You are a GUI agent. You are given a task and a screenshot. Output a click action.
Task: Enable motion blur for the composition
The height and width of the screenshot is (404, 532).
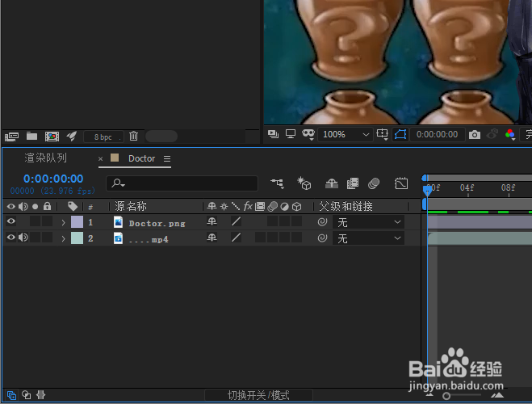[x=374, y=183]
